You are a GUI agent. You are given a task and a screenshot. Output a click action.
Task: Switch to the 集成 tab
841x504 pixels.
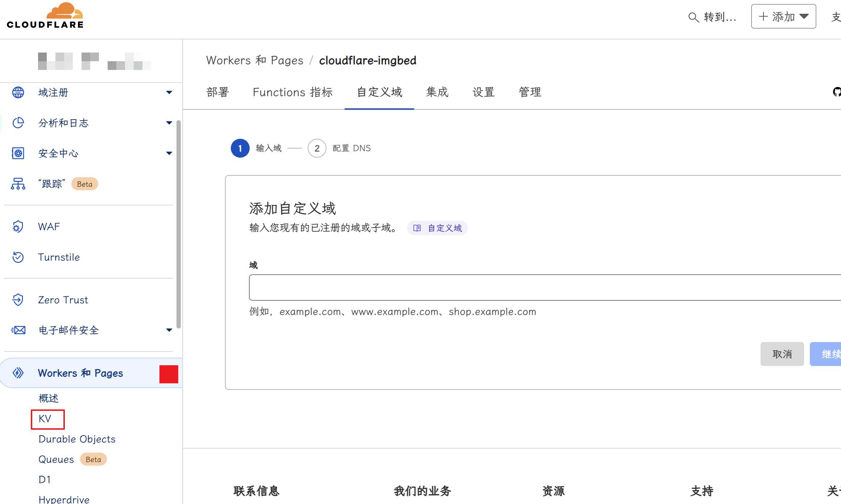437,92
